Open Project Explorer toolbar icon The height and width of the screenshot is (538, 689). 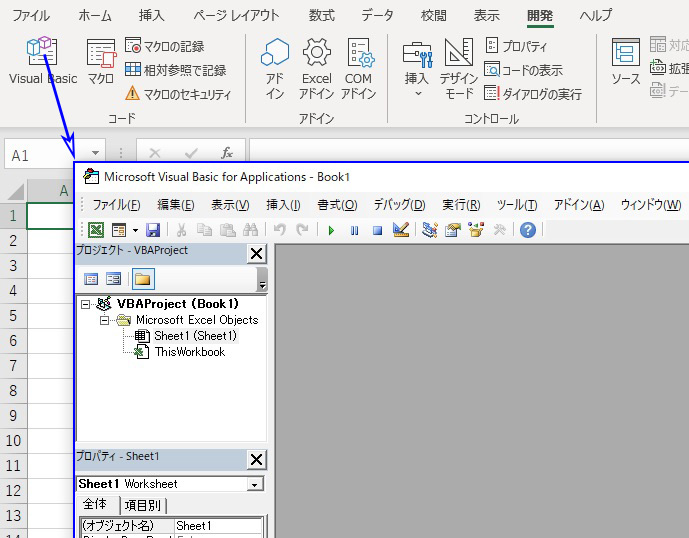(430, 230)
